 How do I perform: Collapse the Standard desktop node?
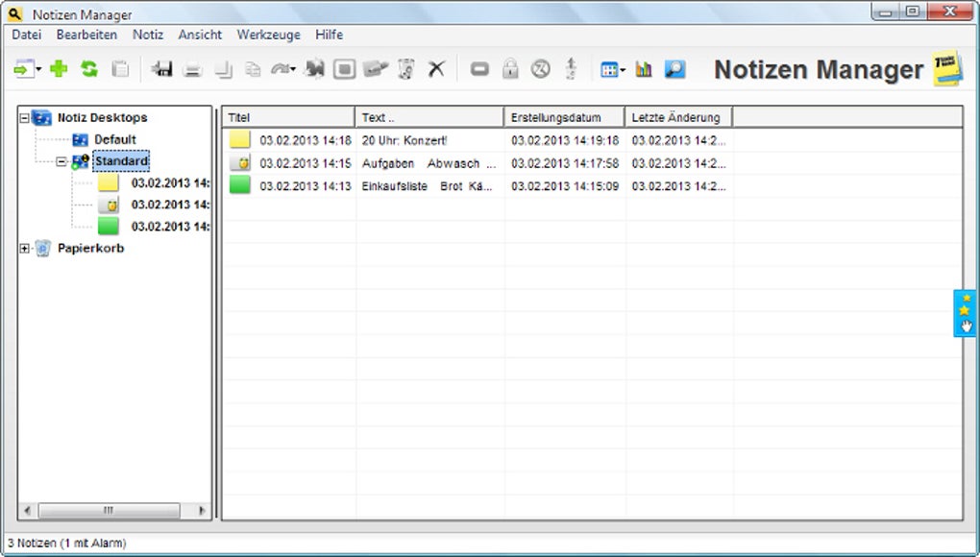coord(61,161)
